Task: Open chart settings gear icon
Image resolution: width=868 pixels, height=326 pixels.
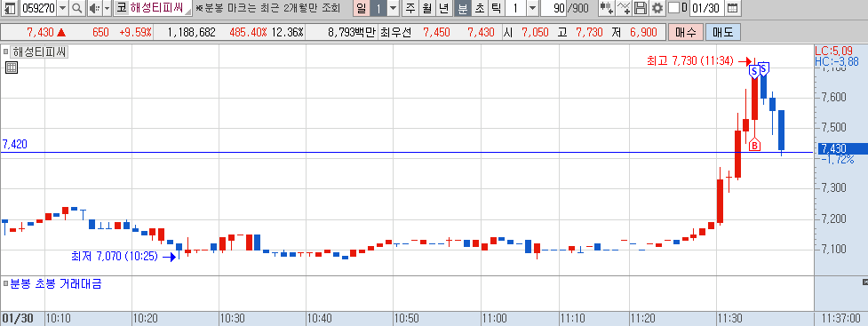Action: 657,8
